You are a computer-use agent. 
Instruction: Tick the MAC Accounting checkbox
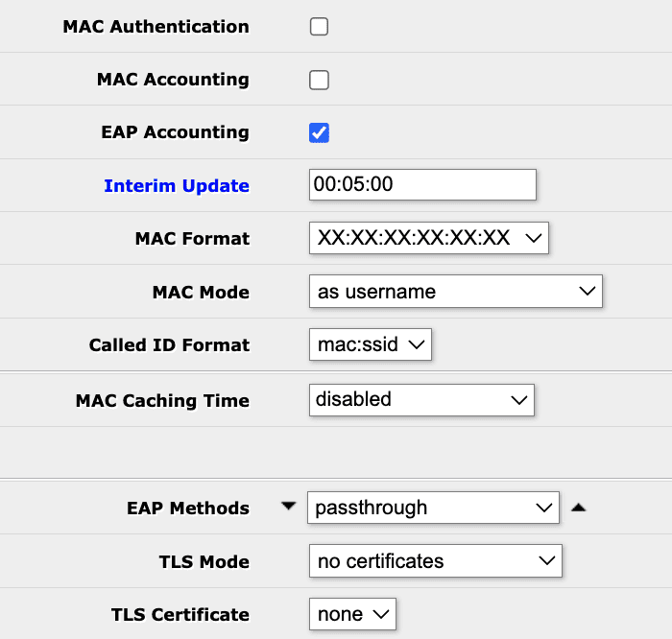pos(319,80)
